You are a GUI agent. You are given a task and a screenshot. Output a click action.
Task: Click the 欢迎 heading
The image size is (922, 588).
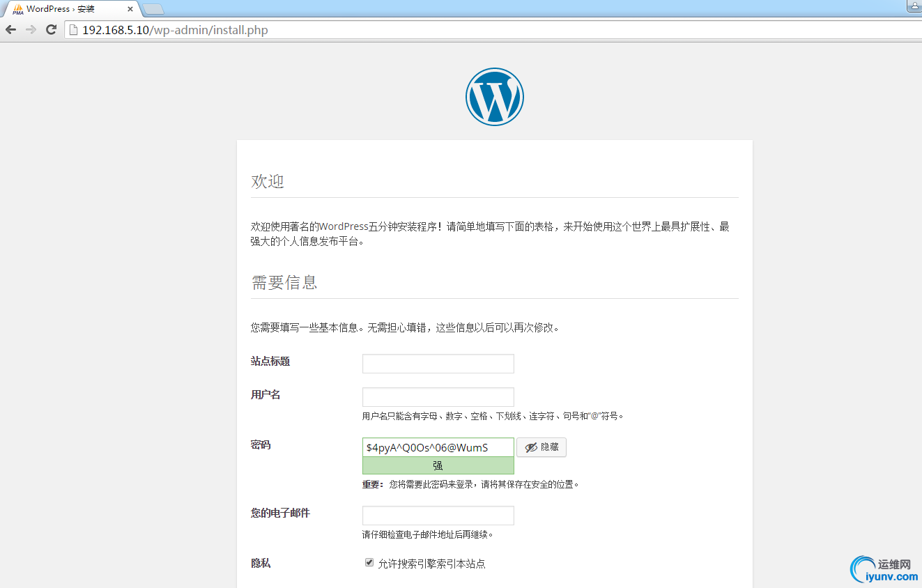coord(268,181)
